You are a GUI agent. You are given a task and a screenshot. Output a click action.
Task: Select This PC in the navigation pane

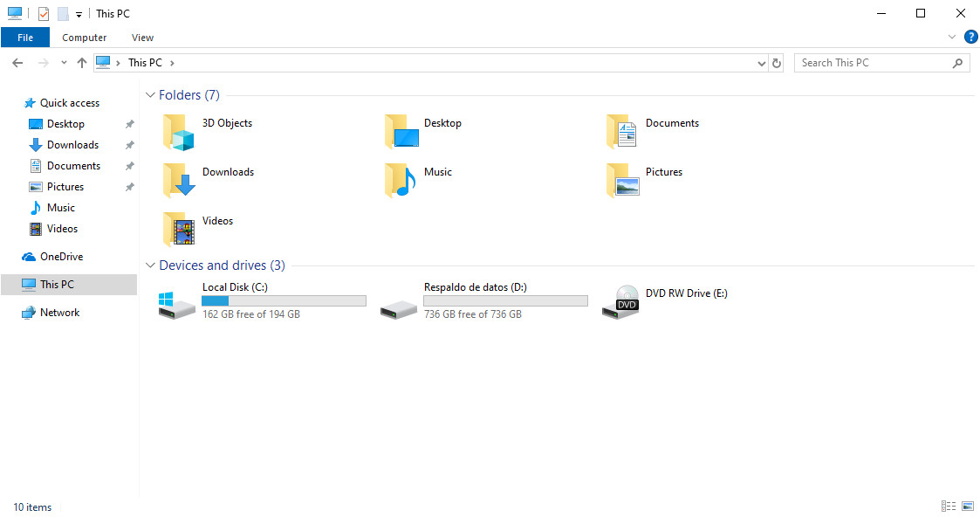(69, 285)
